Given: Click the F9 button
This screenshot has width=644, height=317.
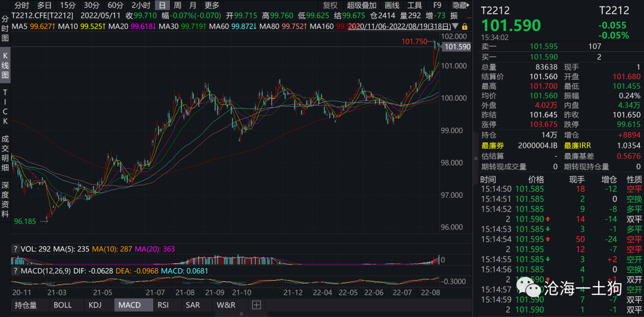Looking at the screenshot, I should coord(438,5).
